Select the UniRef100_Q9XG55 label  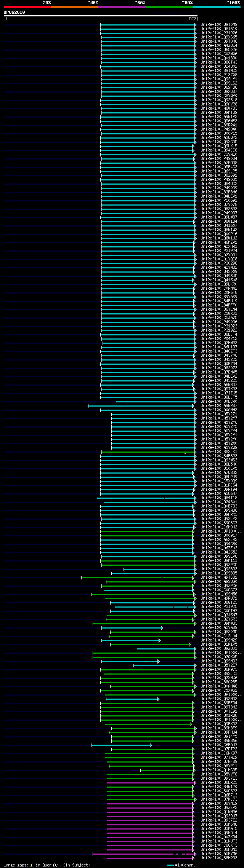click(219, 142)
